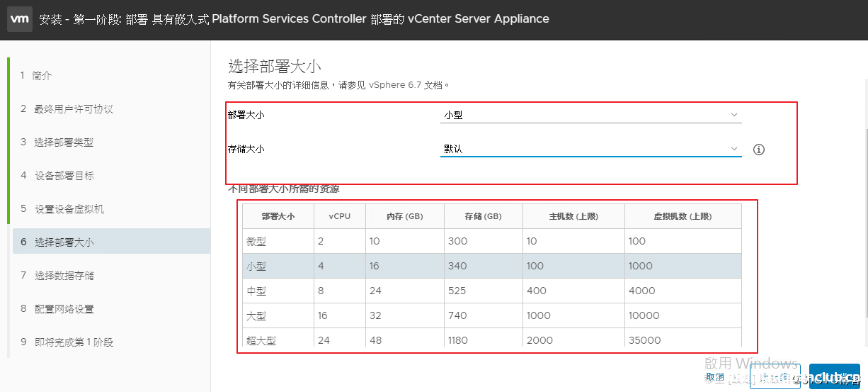Click the 存储 (GB) column header
The width and height of the screenshot is (868, 392).
point(484,216)
